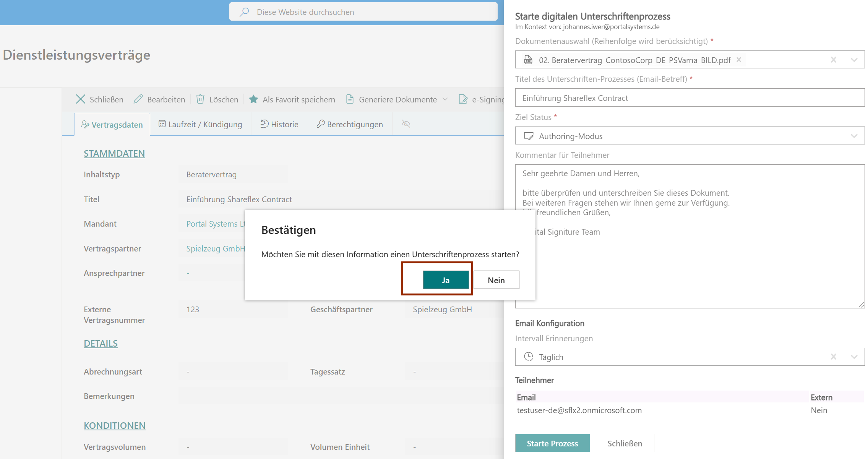Viewport: 868px width, 459px height.
Task: Open the Historie tab
Action: (x=279, y=124)
